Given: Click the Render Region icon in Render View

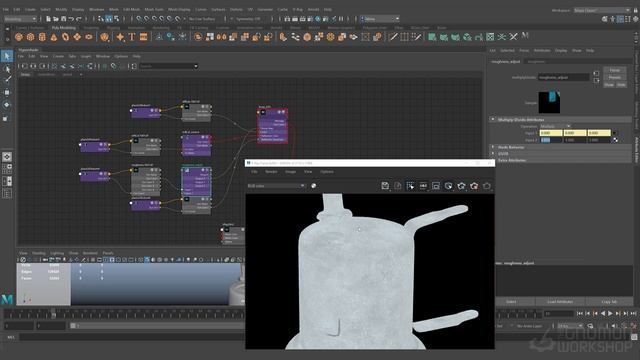Looking at the screenshot, I should [410, 186].
